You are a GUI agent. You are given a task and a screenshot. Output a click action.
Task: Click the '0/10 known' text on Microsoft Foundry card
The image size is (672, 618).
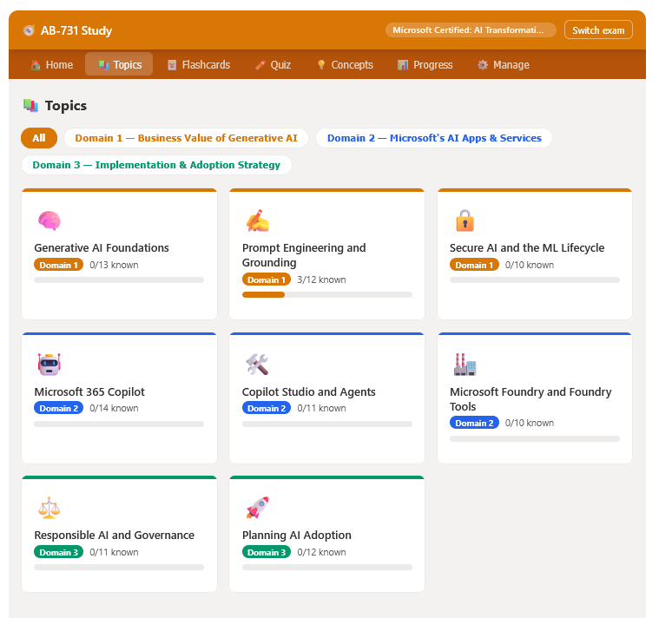(530, 423)
